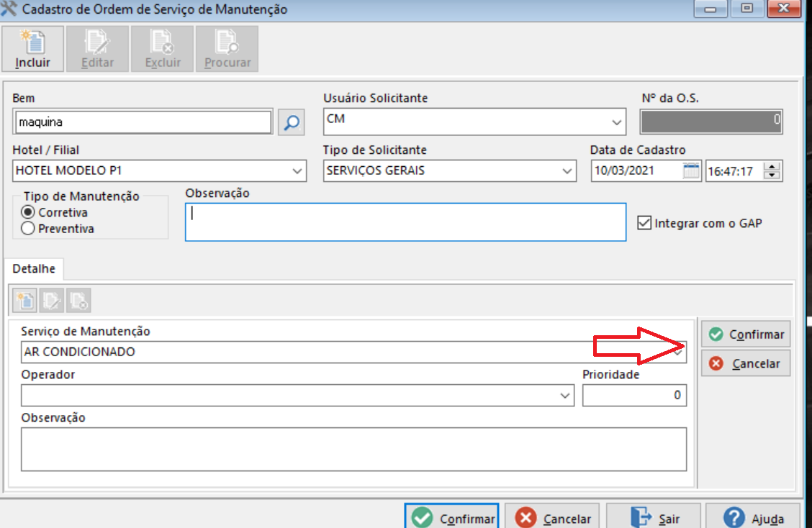
Task: Open Ajuda help button
Action: 752,517
